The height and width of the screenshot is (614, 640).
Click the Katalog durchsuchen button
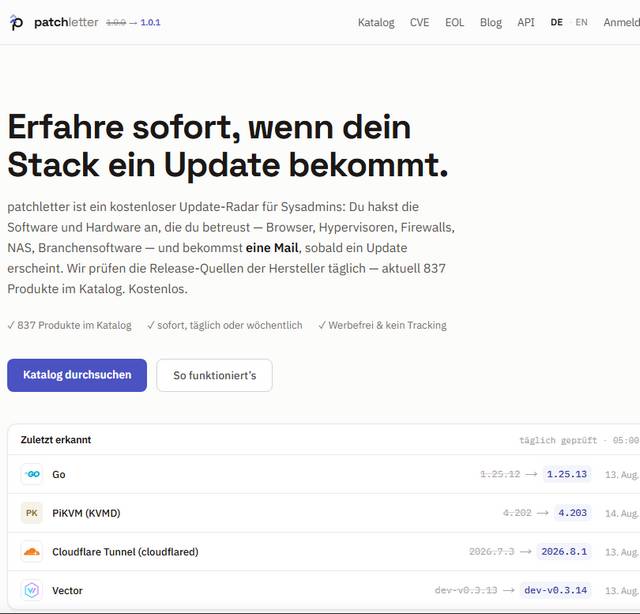pos(77,375)
